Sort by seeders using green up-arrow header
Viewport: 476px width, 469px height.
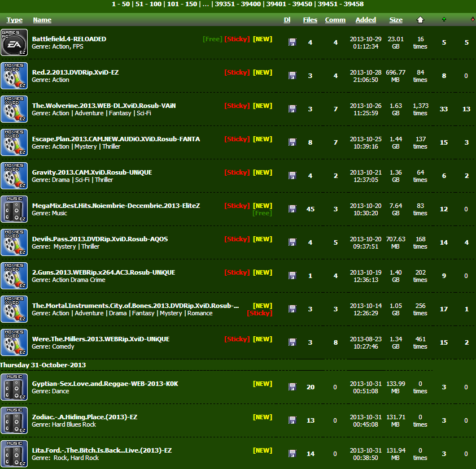[444, 19]
